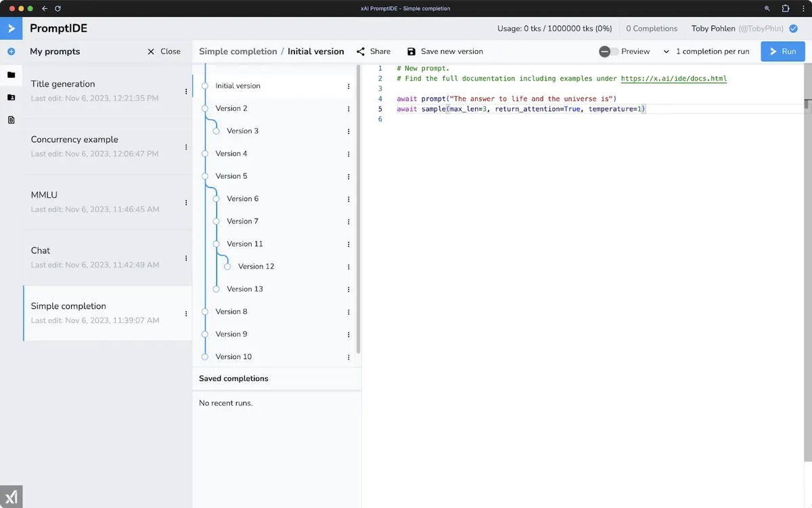Close the My prompts panel

(x=164, y=51)
